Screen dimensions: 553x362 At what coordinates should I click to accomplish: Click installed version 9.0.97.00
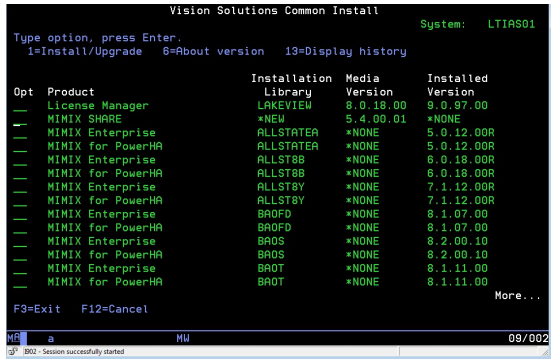457,105
